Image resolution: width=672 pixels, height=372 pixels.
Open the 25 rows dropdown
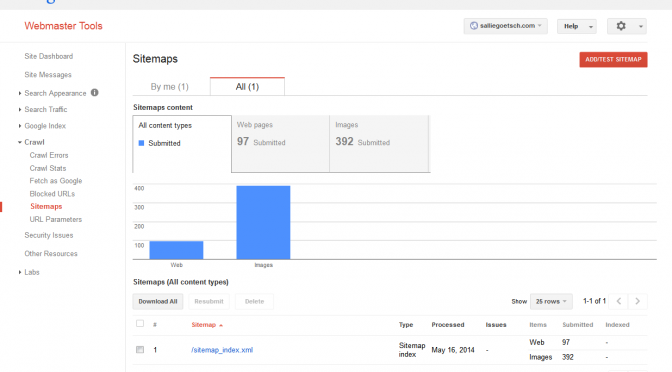[551, 301]
